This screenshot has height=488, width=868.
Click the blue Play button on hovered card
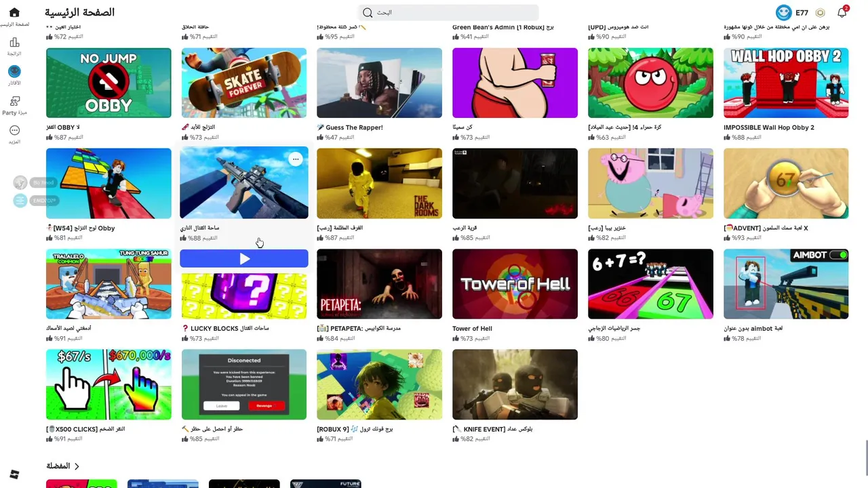tap(244, 258)
